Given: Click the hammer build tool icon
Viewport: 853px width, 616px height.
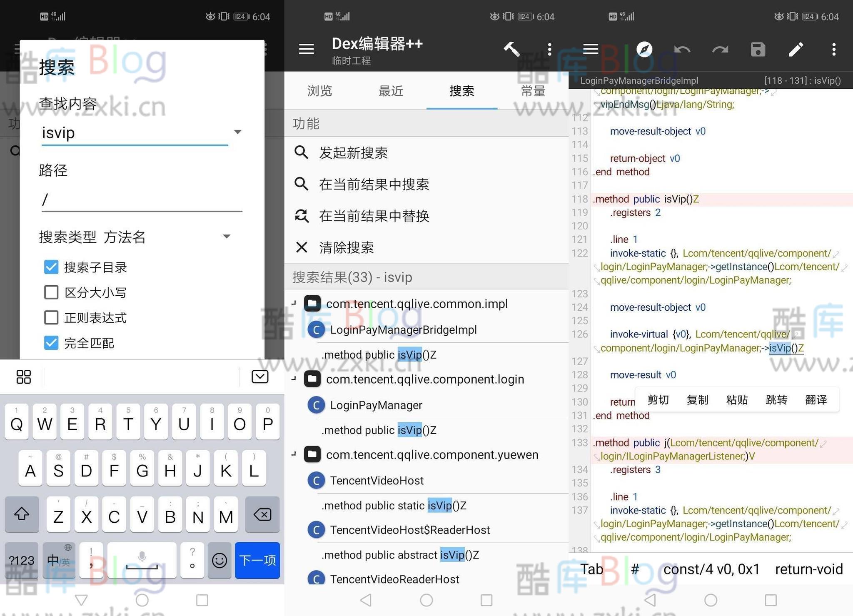Looking at the screenshot, I should (511, 49).
